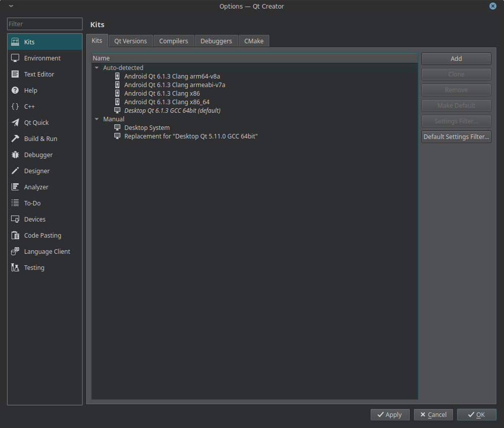Confirm with the OK button
The image size is (504, 428).
477,415
